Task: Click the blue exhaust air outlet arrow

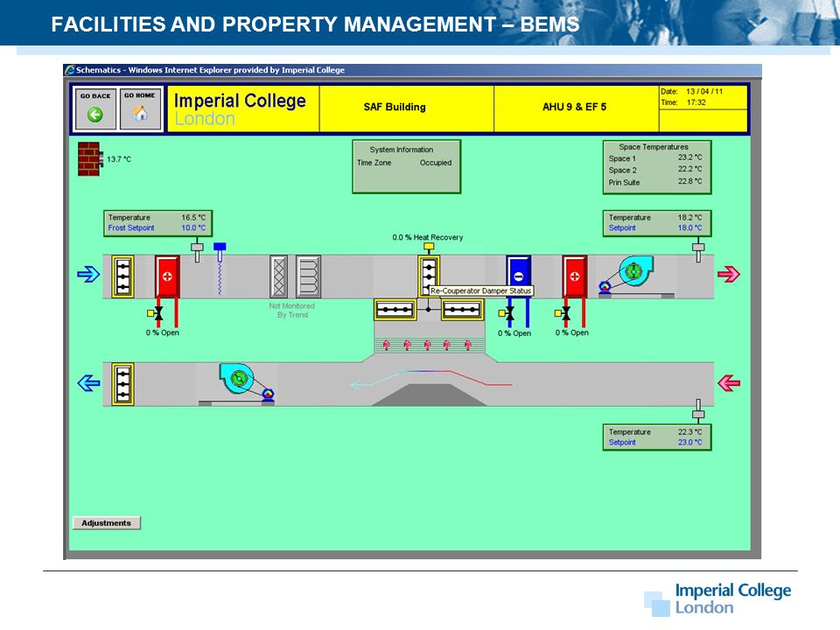Action: point(88,383)
